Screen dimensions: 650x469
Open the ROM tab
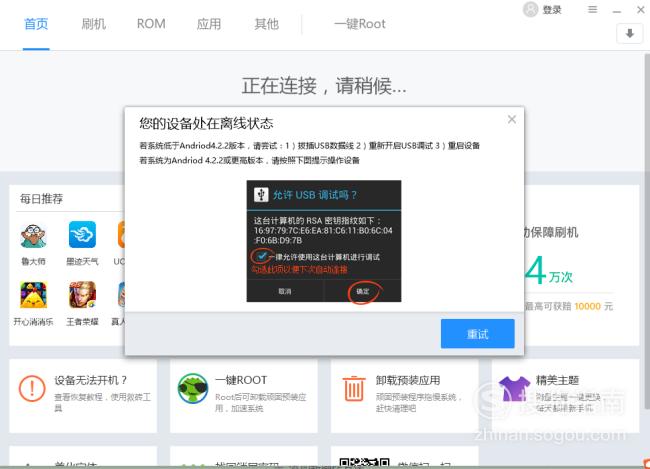pyautogui.click(x=151, y=24)
